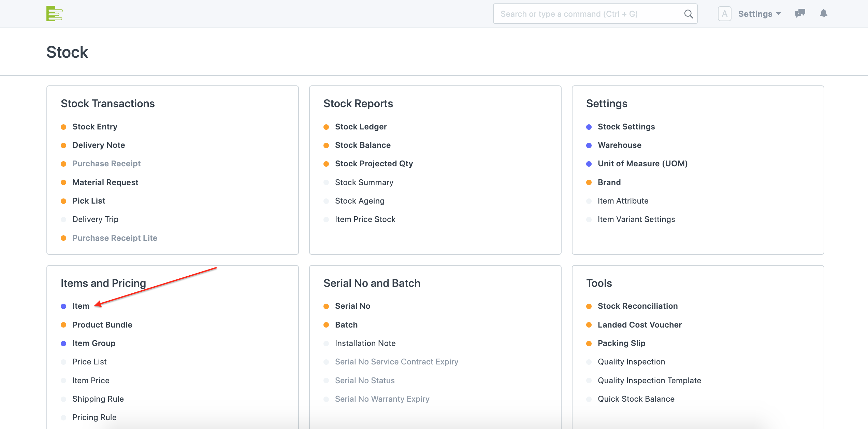Open the Warehouse link
This screenshot has height=429, width=868.
(x=620, y=145)
